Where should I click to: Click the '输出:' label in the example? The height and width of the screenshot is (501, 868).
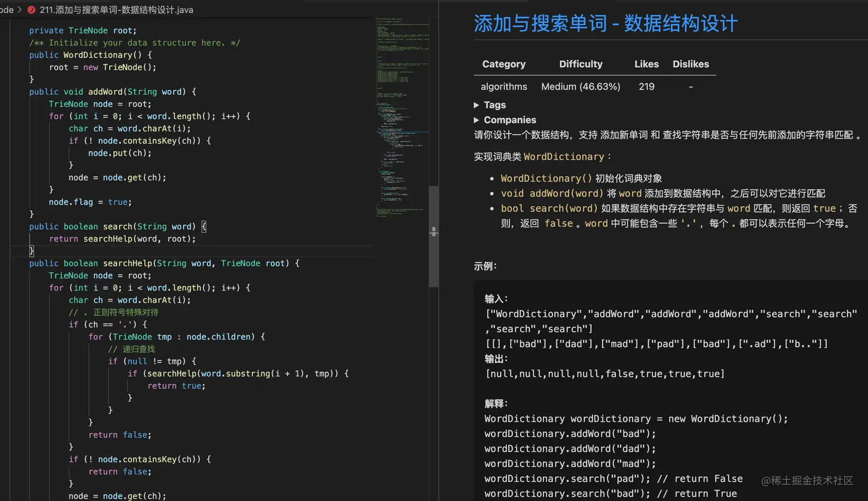coord(497,359)
